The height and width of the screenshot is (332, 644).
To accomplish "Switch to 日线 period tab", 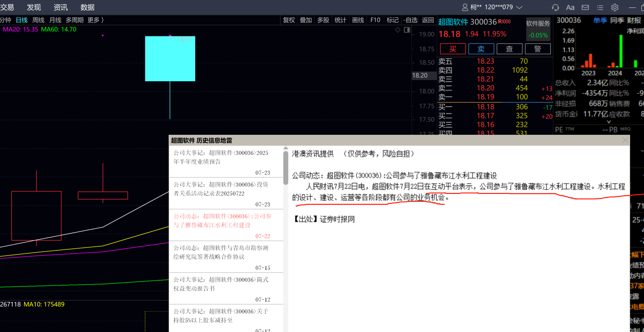I will (x=22, y=20).
